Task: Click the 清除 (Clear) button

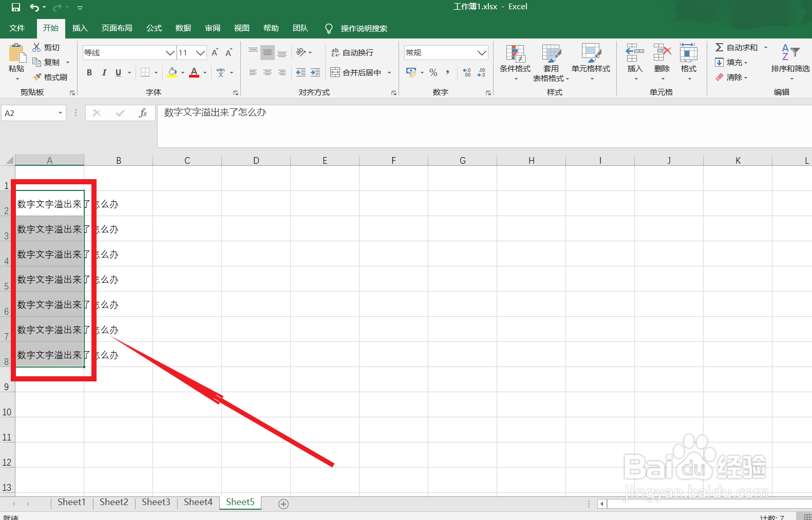Action: tap(731, 77)
